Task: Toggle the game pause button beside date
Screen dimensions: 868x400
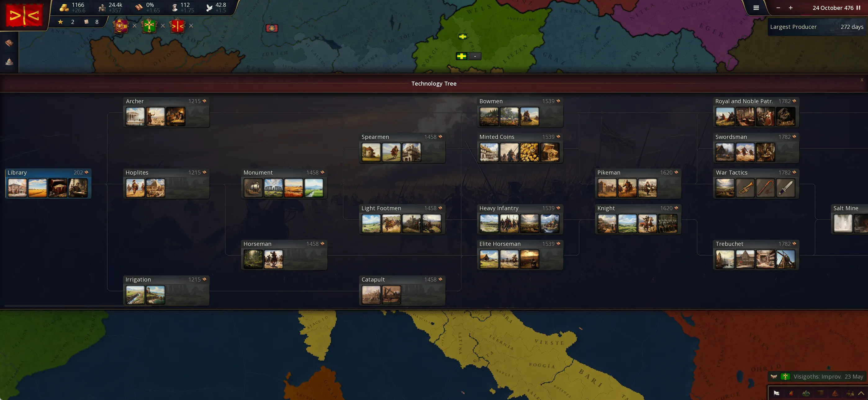Action: pyautogui.click(x=858, y=8)
